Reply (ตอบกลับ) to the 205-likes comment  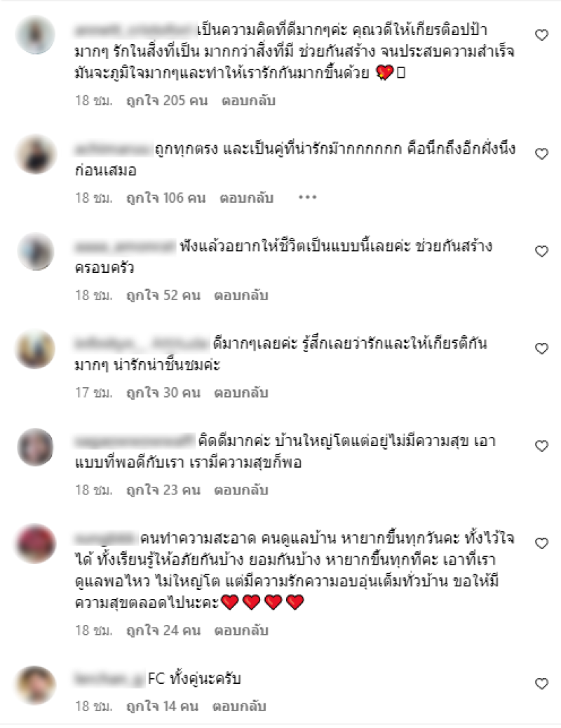pos(248,101)
